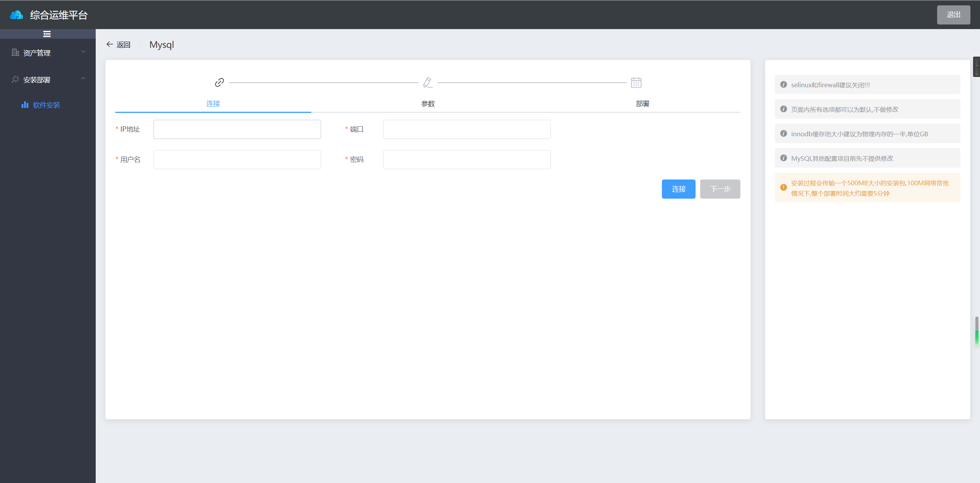This screenshot has width=980, height=483.
Task: Collapse the sidebar using the hamburger icon
Action: point(47,34)
